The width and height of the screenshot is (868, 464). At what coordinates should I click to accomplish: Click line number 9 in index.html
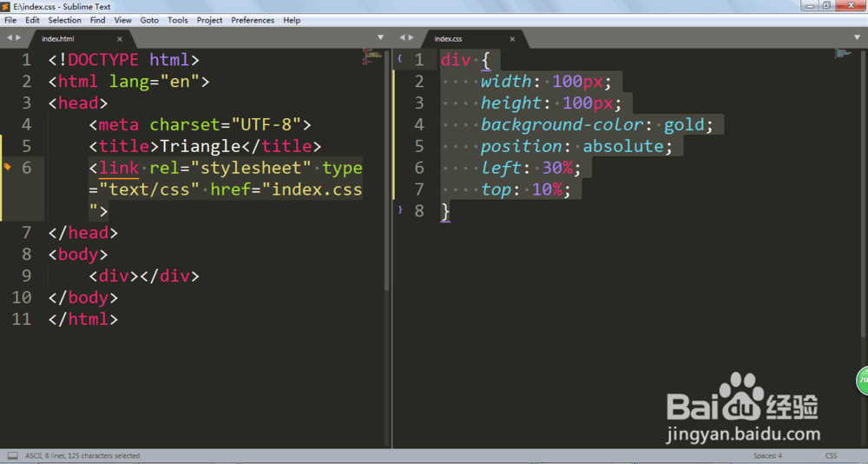click(x=26, y=275)
